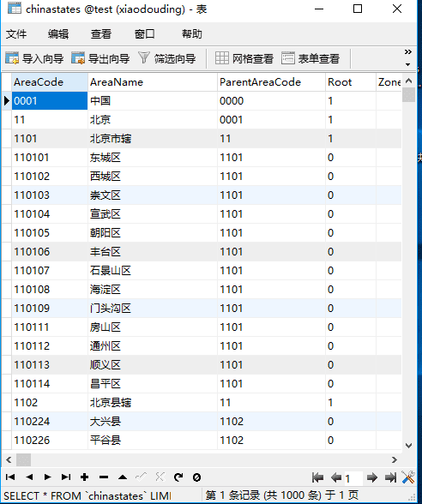Viewport: 422px width, 504px height.
Task: Expand the toolbar overflow chevron
Action: (x=408, y=51)
